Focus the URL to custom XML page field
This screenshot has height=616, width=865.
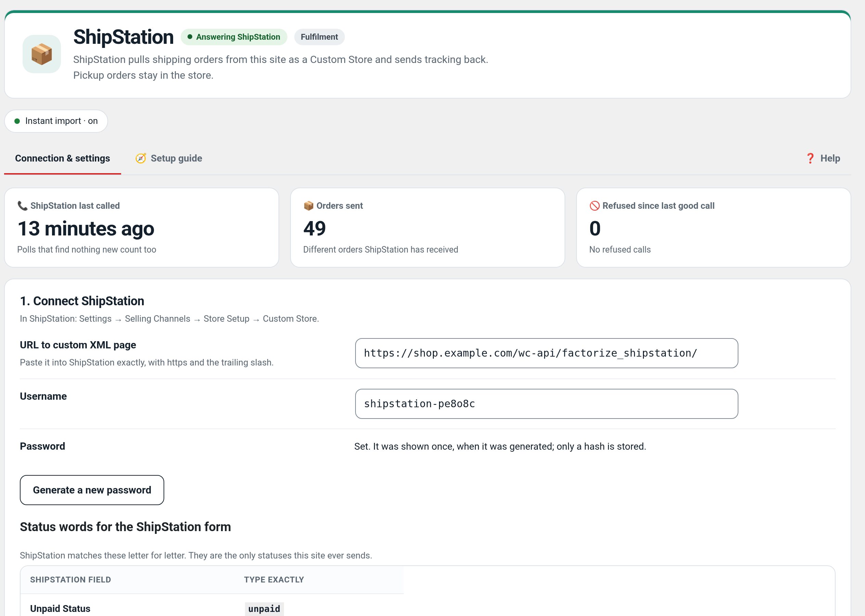pyautogui.click(x=546, y=353)
